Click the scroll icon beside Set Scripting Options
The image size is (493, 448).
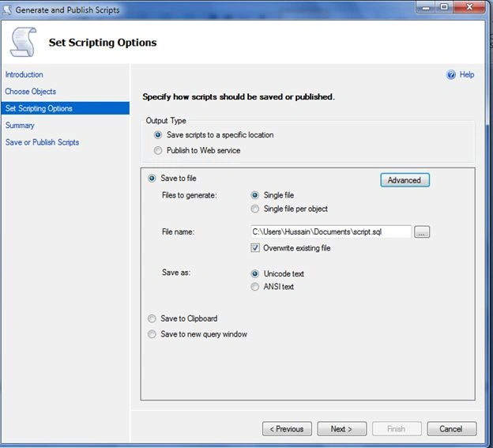point(23,42)
